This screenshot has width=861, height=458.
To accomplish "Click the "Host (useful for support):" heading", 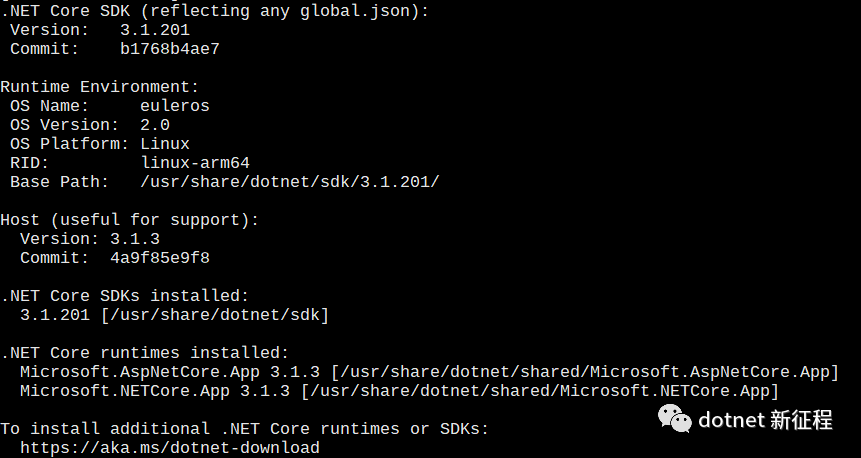I will coord(129,220).
